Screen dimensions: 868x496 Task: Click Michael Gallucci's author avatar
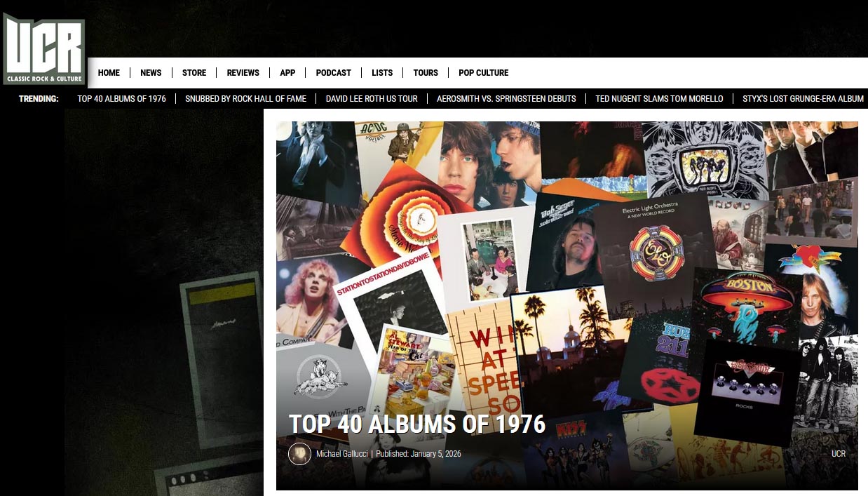pos(299,454)
